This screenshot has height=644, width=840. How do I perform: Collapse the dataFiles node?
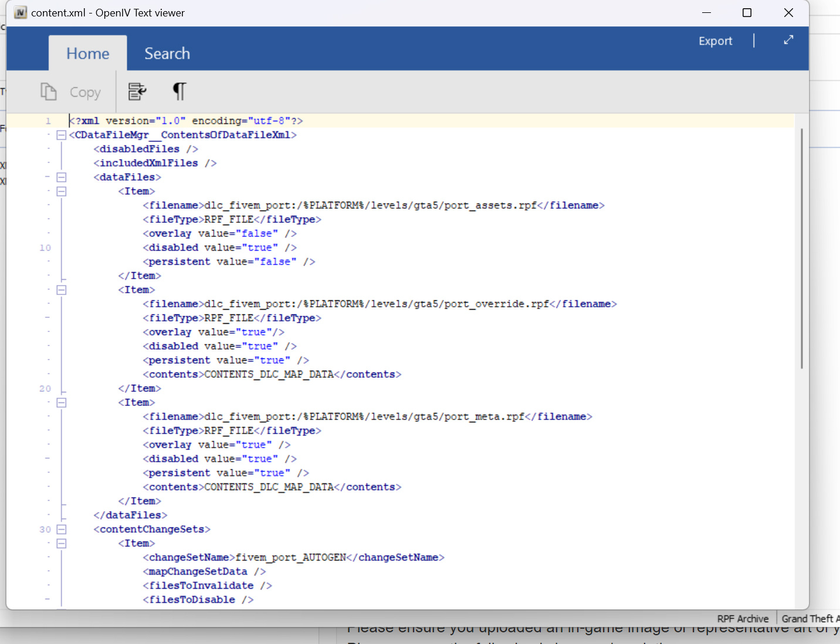[x=61, y=177]
